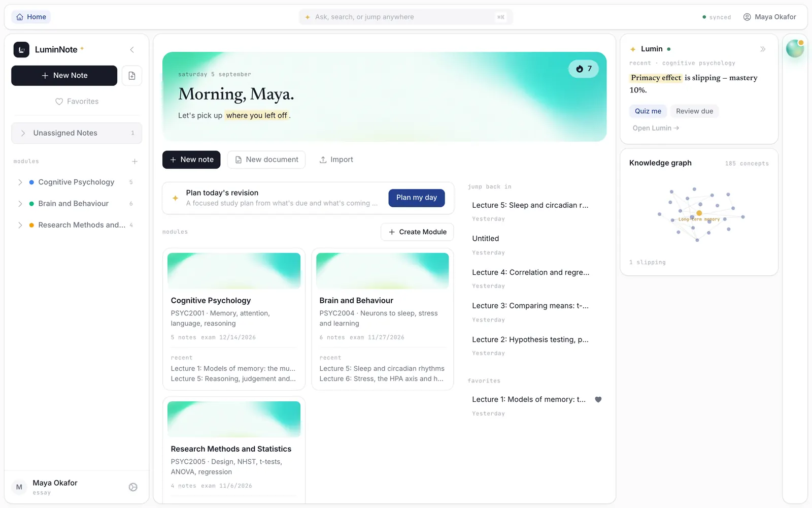The height and width of the screenshot is (508, 812).
Task: Click the Lumin sparkle icon in panel header
Action: pyautogui.click(x=633, y=49)
